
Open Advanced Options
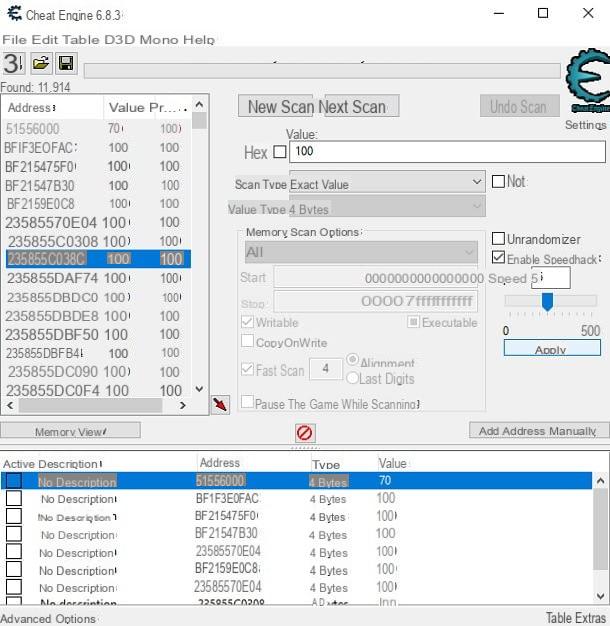click(x=48, y=618)
